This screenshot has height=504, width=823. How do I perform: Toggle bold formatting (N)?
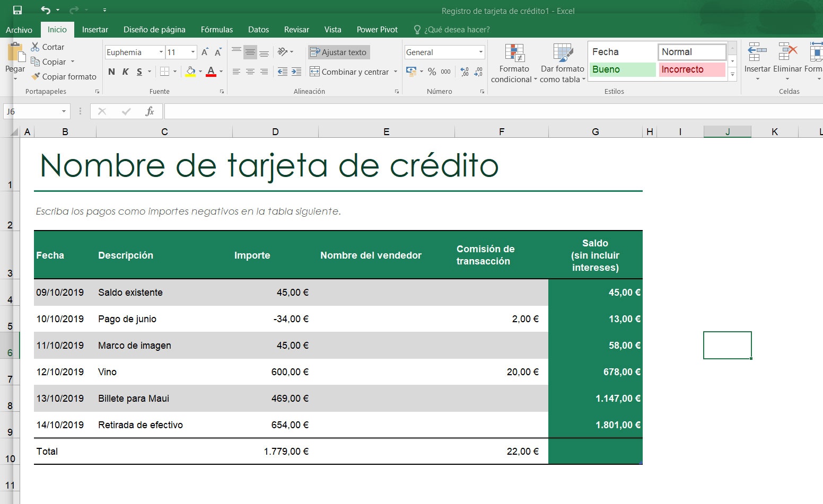[111, 72]
